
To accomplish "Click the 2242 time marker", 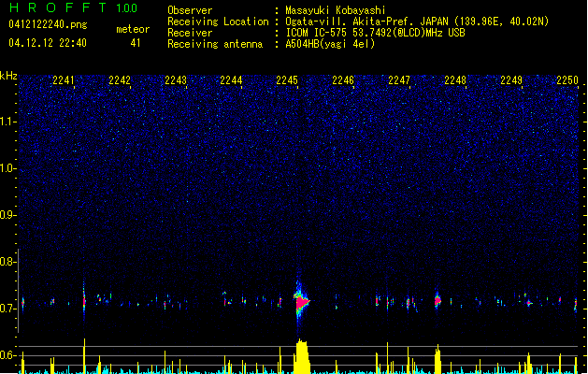I will tap(120, 80).
